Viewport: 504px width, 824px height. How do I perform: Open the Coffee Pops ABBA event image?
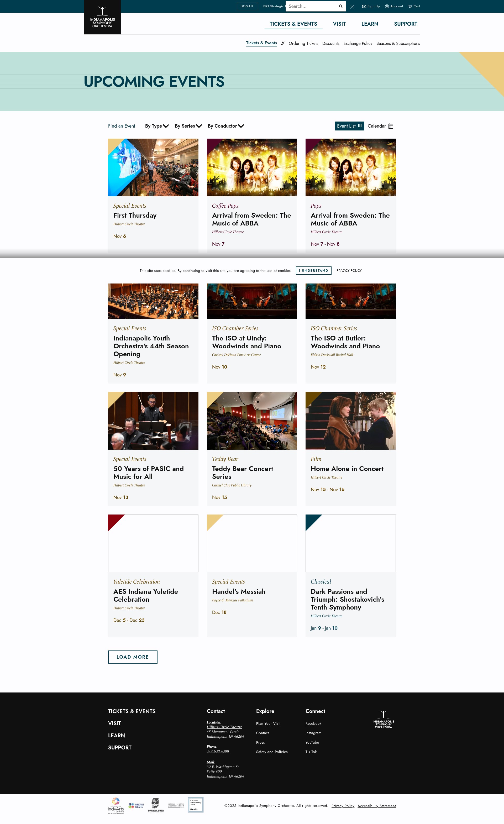(x=252, y=167)
